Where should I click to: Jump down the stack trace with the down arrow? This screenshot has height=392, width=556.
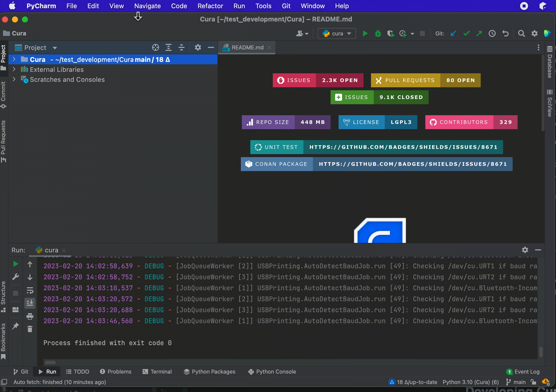pos(30,277)
